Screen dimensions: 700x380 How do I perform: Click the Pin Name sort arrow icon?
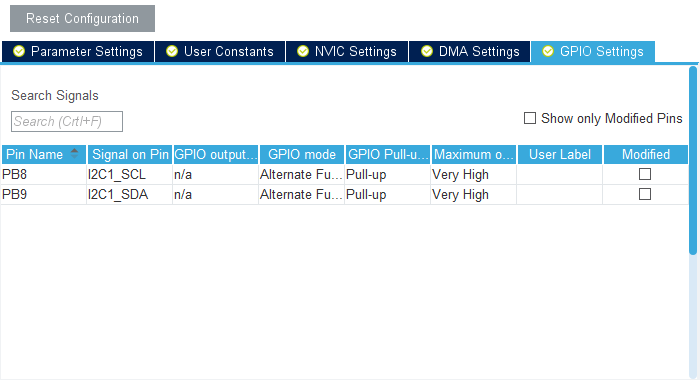point(75,154)
